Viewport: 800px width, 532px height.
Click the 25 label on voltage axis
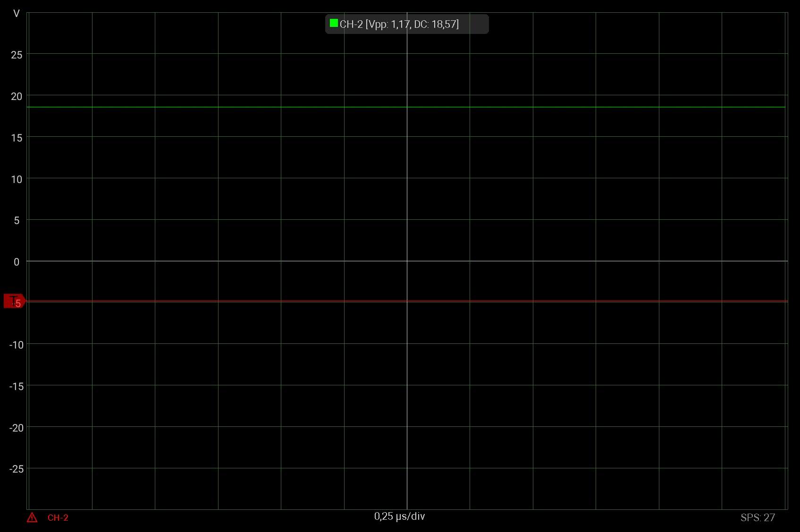[17, 55]
